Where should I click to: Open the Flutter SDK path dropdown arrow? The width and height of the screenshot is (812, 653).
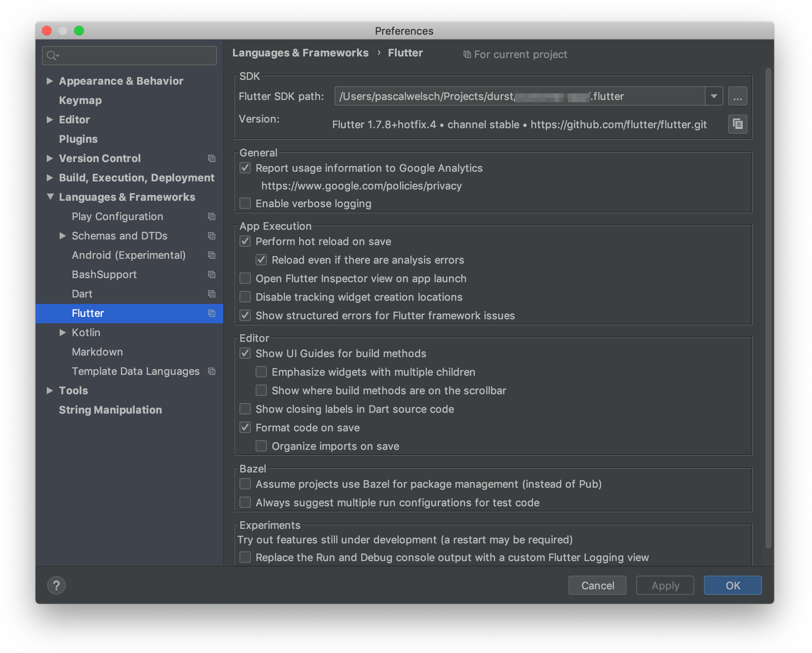pyautogui.click(x=714, y=96)
